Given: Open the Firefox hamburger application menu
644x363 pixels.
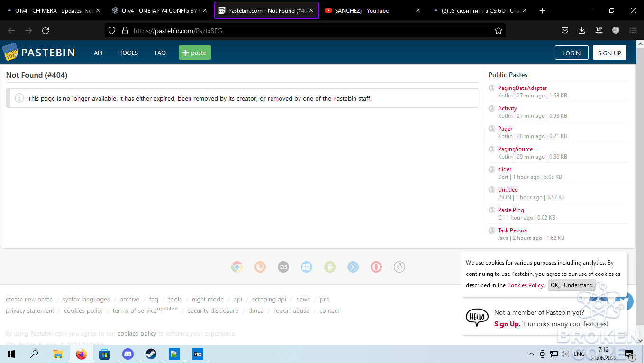Looking at the screenshot, I should tap(633, 31).
